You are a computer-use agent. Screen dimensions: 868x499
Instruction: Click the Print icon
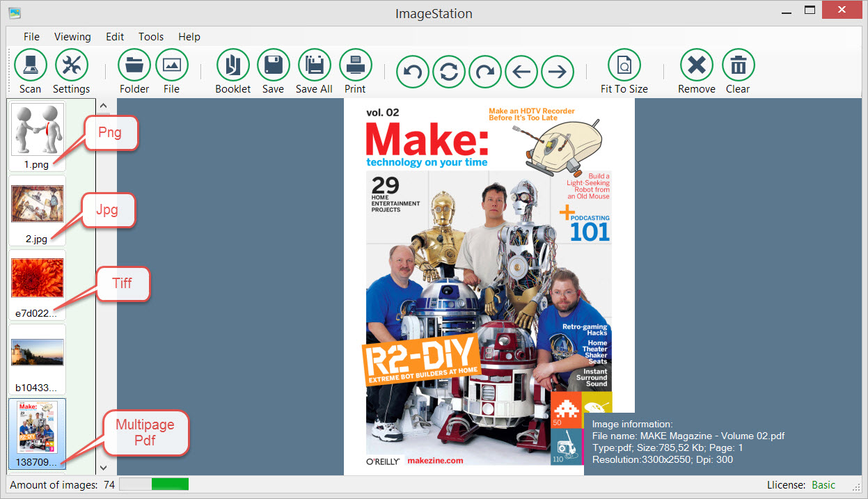[x=355, y=66]
